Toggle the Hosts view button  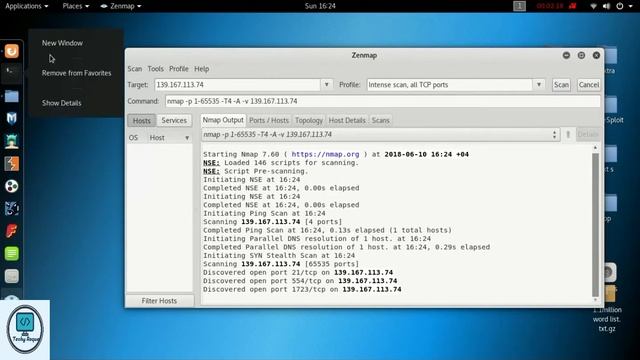(142, 120)
